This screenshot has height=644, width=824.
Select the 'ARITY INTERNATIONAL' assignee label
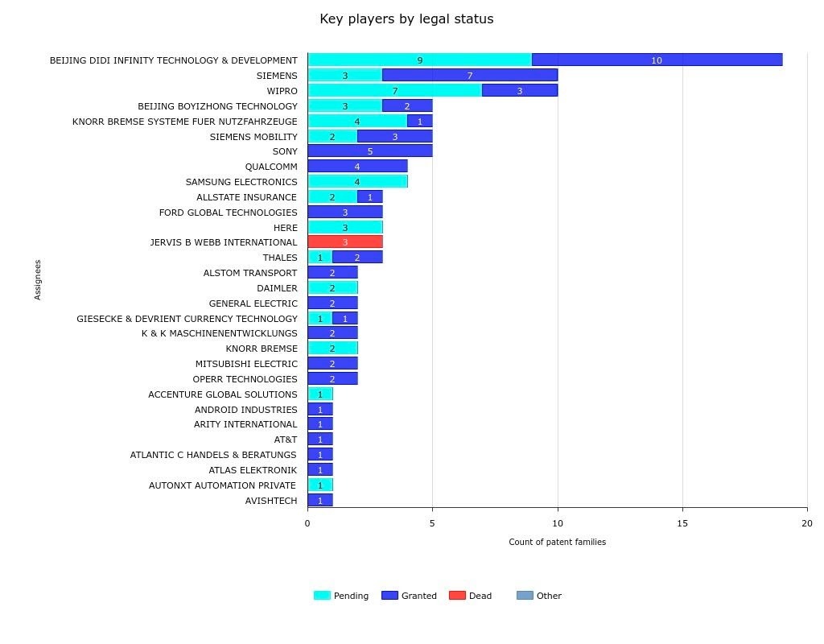[x=245, y=424]
